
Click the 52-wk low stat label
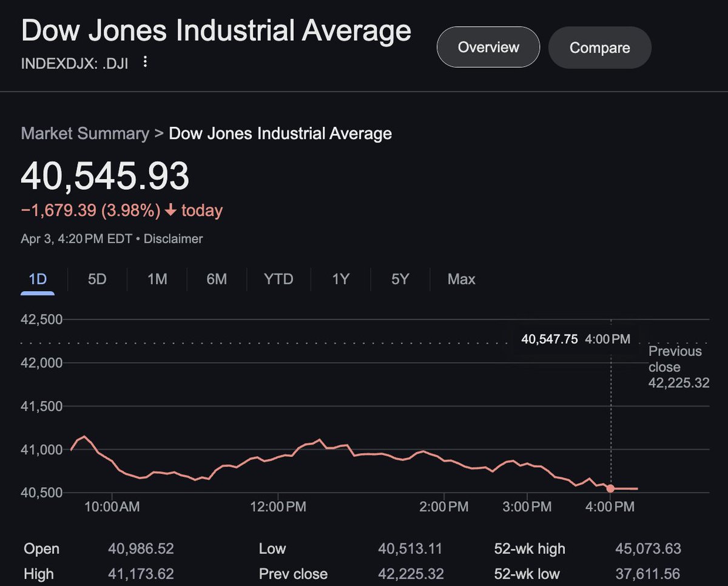point(527,574)
